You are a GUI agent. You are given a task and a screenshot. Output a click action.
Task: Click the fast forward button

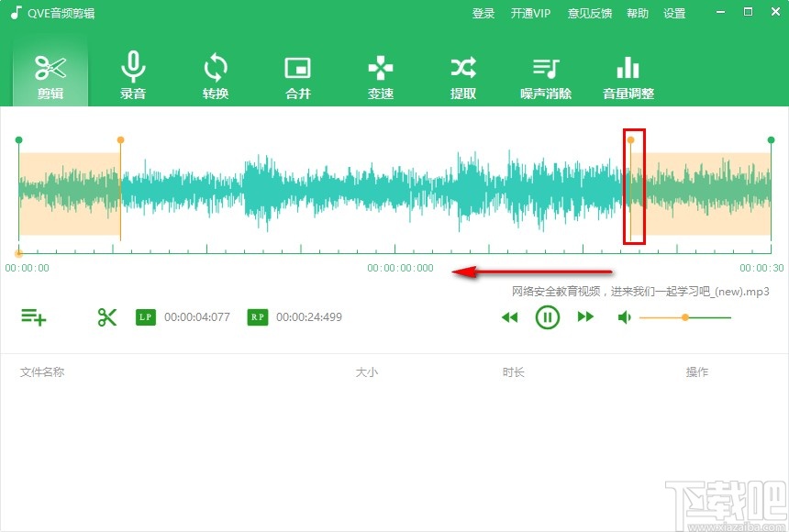(x=585, y=317)
